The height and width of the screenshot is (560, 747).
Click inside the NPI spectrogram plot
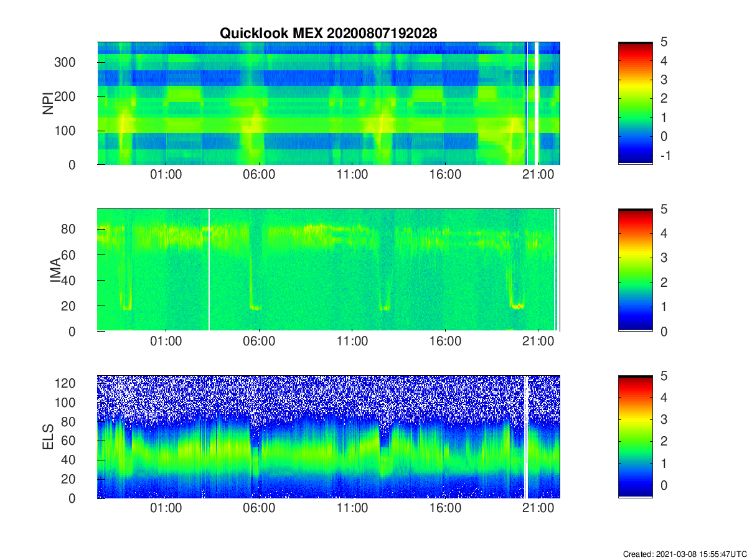(329, 103)
